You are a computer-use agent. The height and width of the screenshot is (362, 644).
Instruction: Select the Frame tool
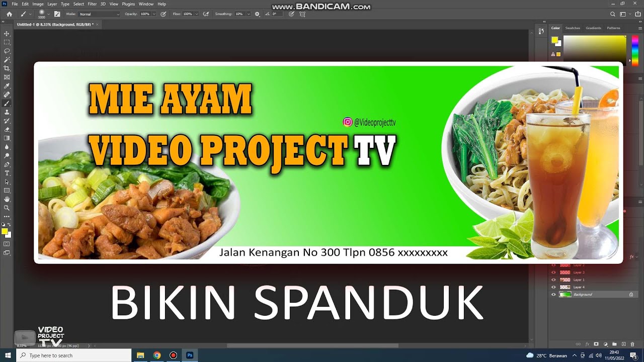coord(7,77)
